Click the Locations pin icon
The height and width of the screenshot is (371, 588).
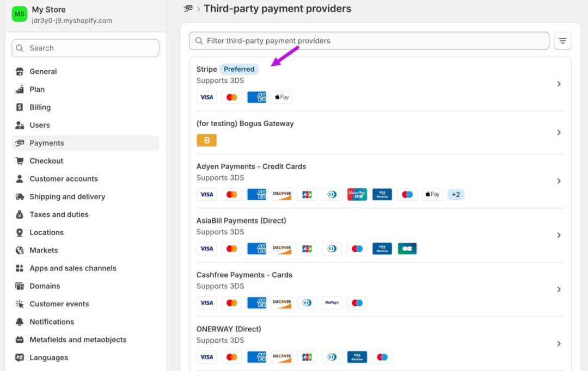pos(20,233)
